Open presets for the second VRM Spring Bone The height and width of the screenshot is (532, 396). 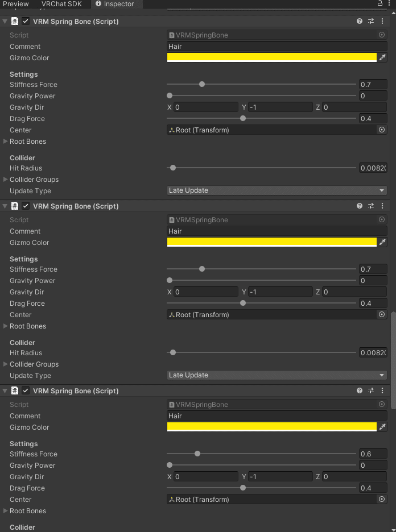pyautogui.click(x=371, y=206)
